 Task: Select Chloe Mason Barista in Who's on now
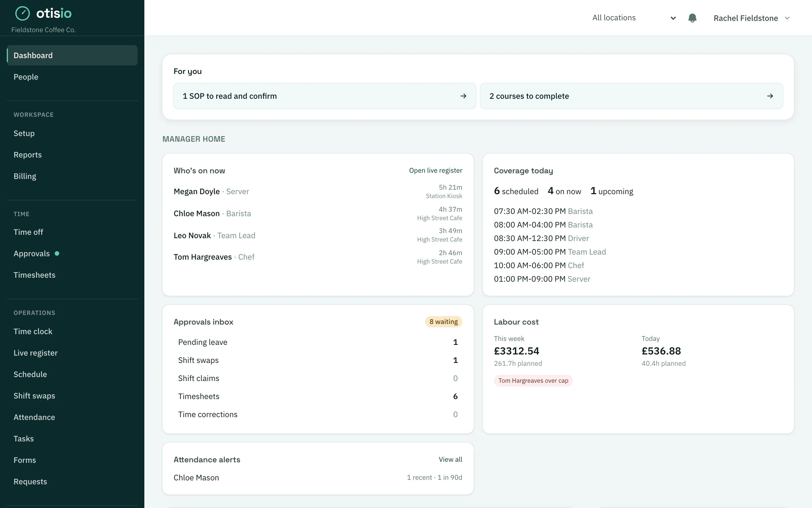tap(318, 214)
